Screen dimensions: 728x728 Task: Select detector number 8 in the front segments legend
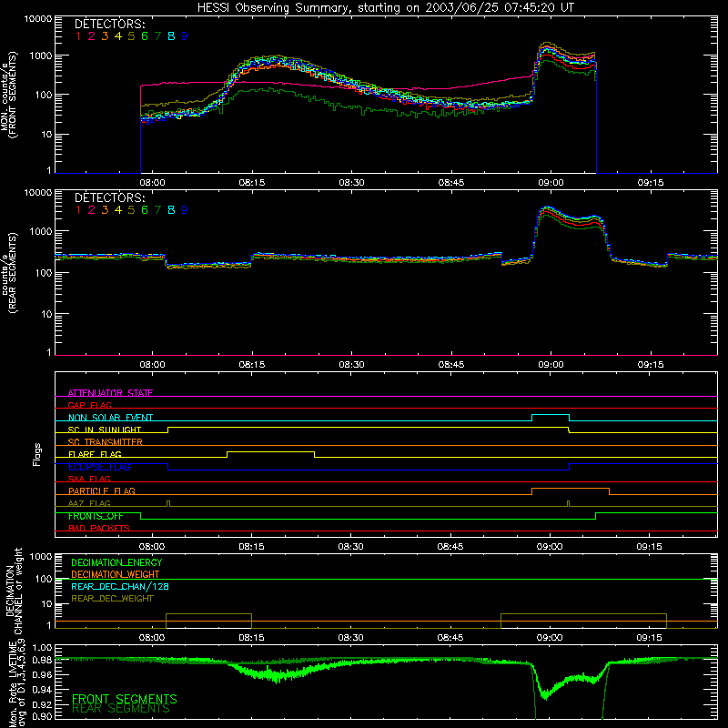click(x=171, y=36)
